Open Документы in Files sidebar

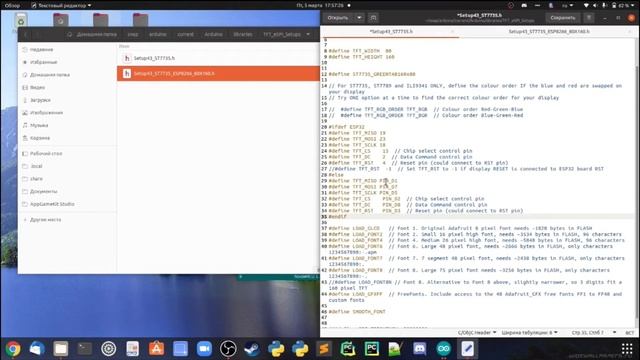coord(67,191)
